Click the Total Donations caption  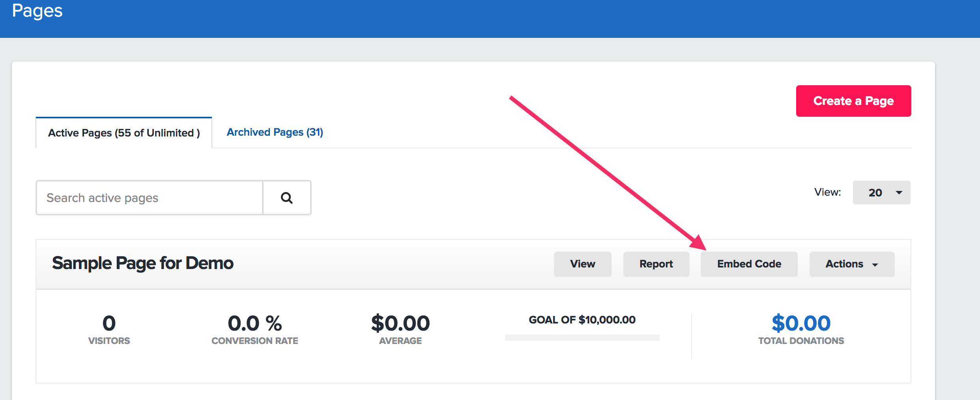click(801, 341)
